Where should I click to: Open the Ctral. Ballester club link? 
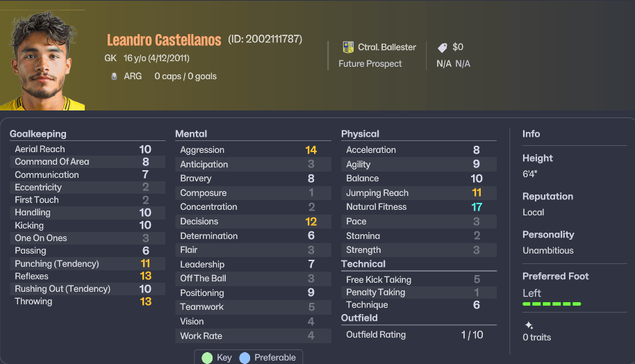386,47
